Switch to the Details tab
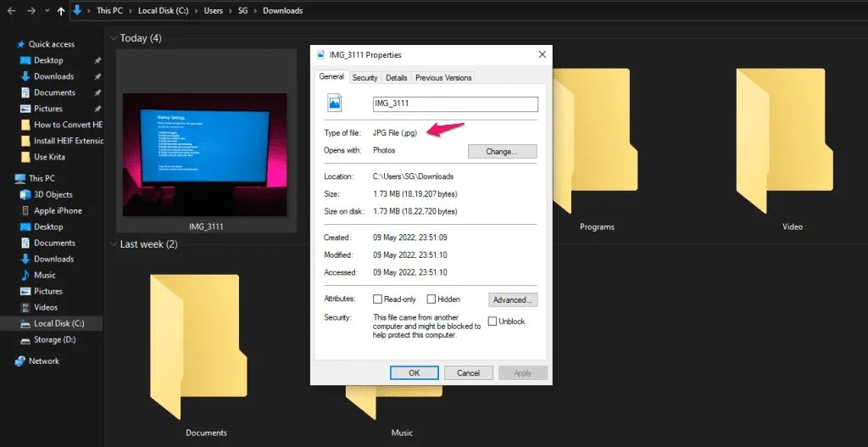The image size is (868, 447). (x=397, y=78)
